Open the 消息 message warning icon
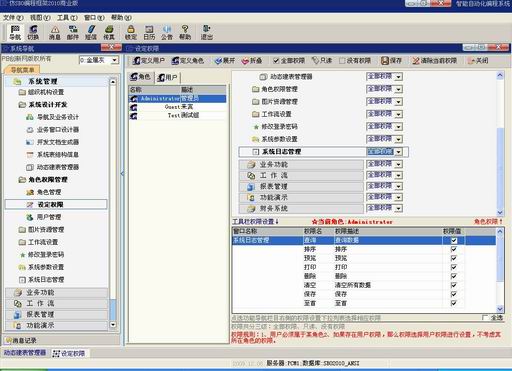This screenshot has height=371, width=512. [55, 32]
